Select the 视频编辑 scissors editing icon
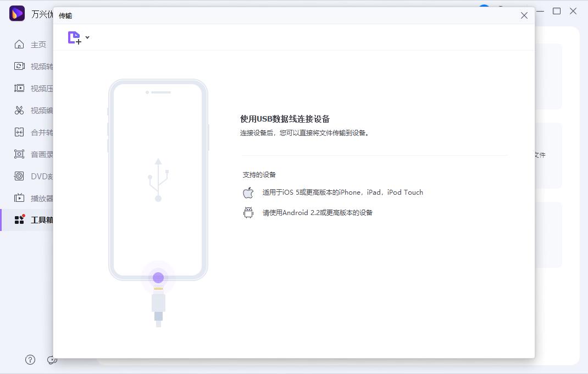588x374 pixels. point(19,111)
